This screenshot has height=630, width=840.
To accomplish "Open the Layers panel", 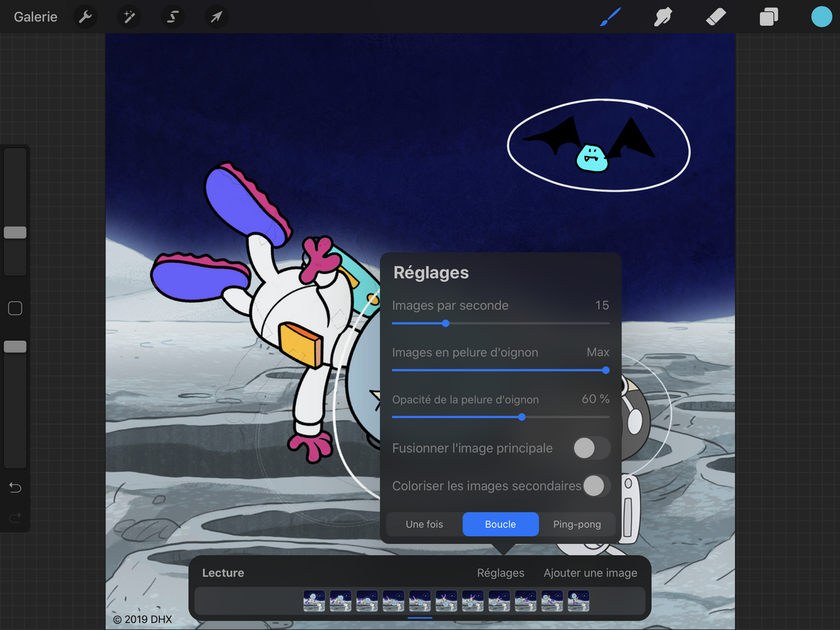I will pos(769,17).
